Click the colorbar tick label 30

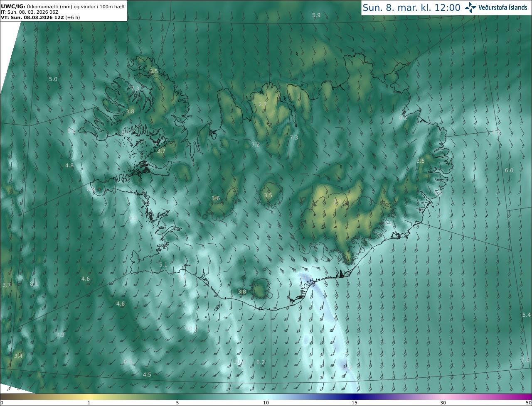coord(443,403)
